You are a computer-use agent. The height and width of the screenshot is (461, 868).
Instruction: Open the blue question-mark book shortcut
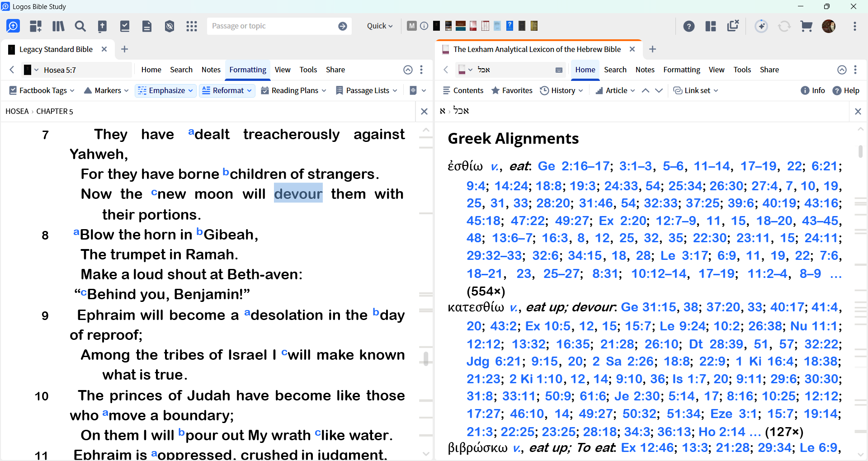point(509,26)
